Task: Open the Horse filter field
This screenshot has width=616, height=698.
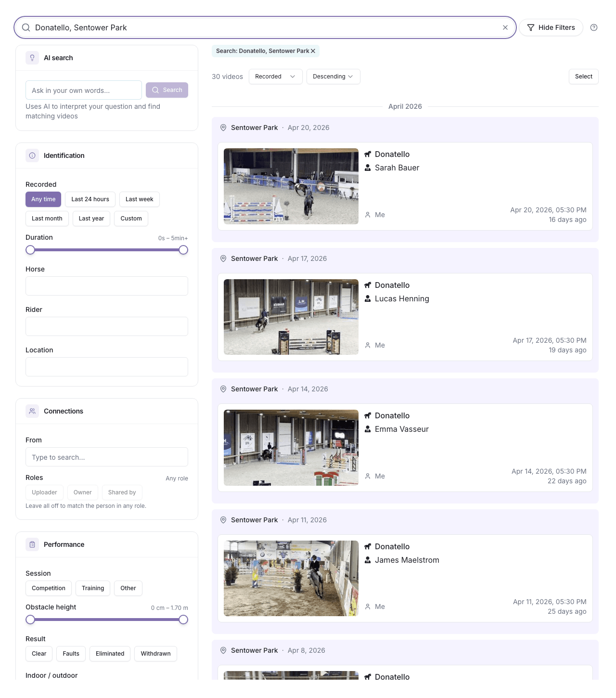Action: coord(107,286)
